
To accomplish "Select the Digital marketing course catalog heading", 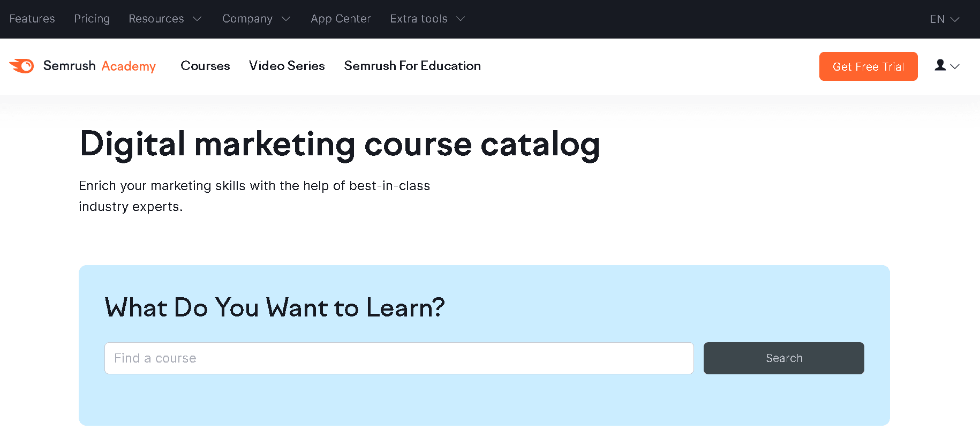I will 340,145.
